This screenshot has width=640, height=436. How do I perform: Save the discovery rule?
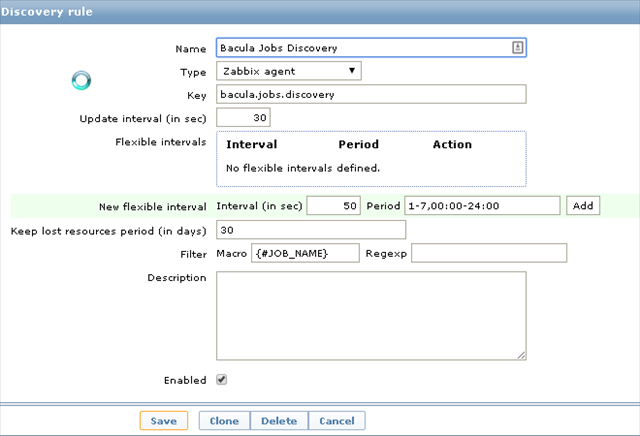point(164,421)
